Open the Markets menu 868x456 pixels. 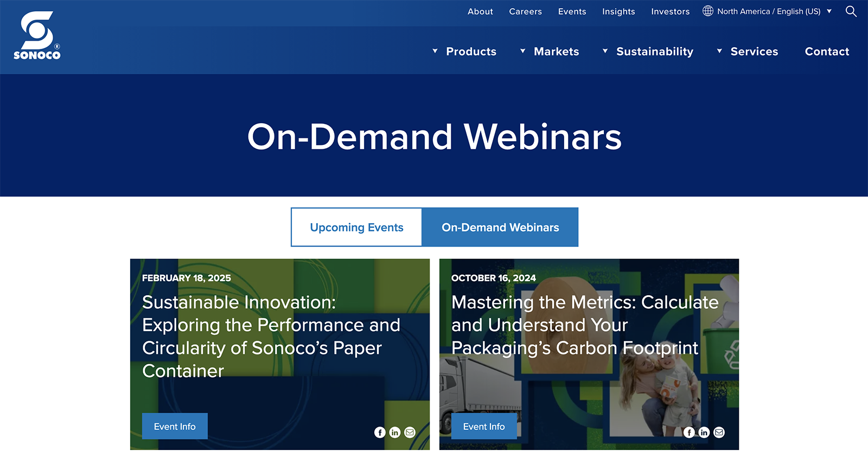[x=557, y=52]
